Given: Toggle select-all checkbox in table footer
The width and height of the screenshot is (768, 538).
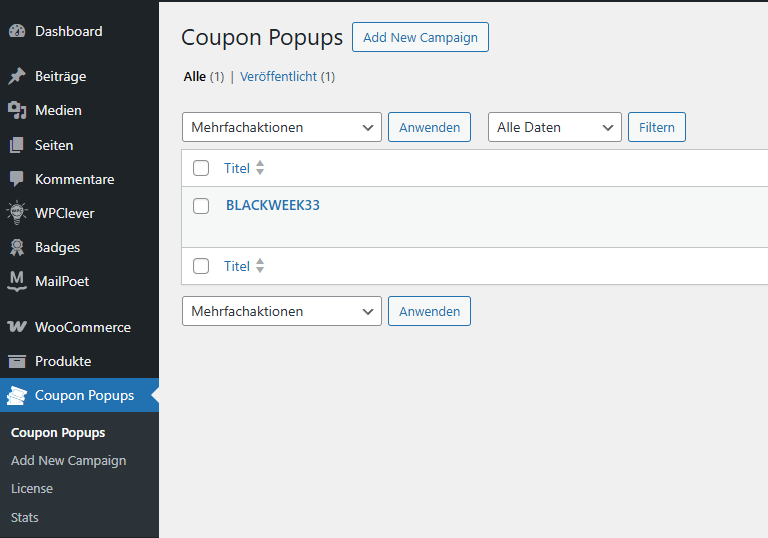Looking at the screenshot, I should coord(201,266).
